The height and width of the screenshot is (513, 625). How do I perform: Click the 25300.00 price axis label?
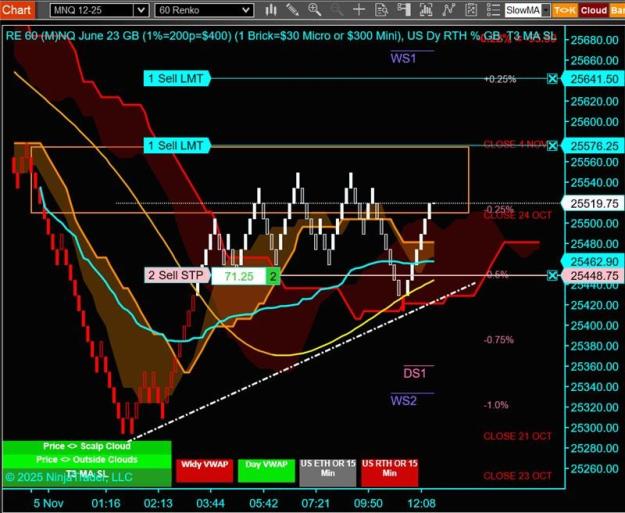[594, 428]
